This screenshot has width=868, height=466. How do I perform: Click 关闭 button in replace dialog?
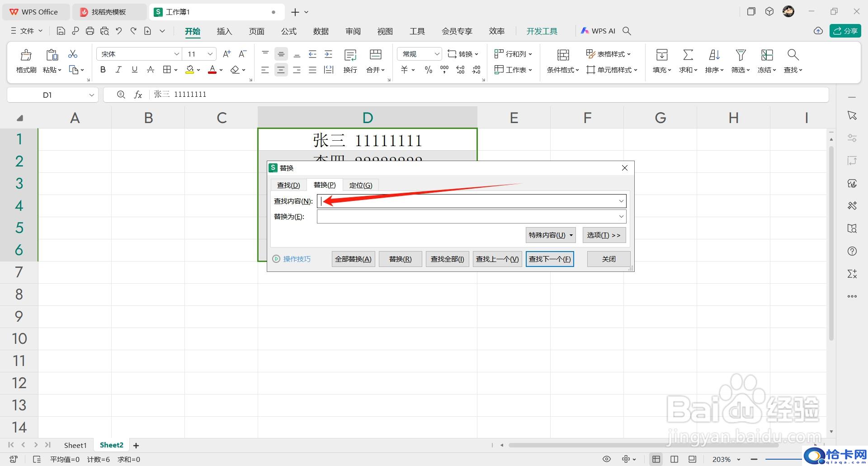tap(609, 259)
